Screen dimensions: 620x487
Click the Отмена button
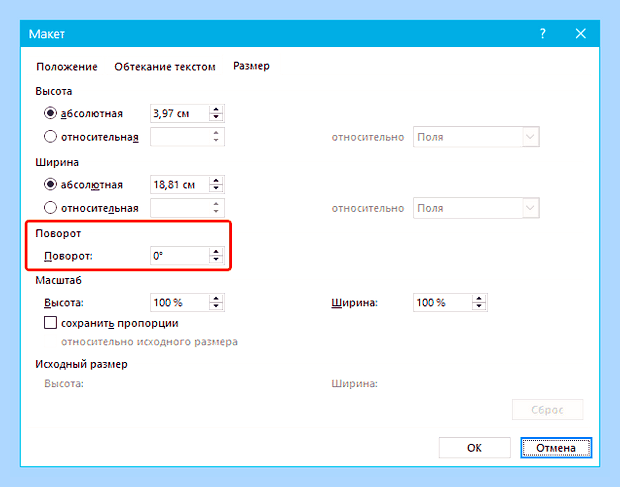pyautogui.click(x=556, y=447)
